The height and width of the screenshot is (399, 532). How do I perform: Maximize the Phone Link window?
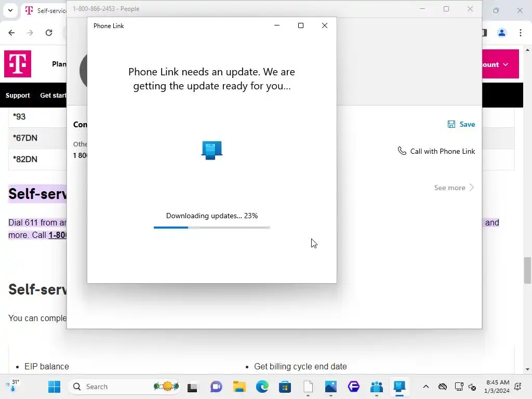[301, 25]
